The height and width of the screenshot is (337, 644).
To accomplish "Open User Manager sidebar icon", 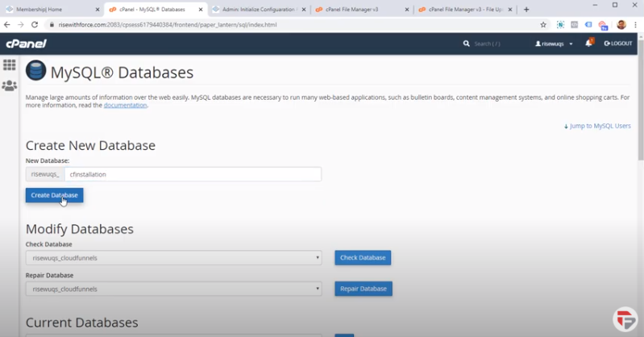I will tap(9, 85).
